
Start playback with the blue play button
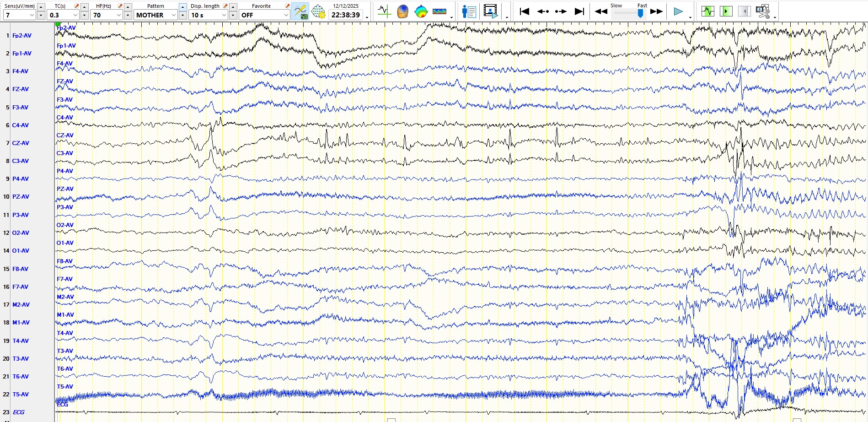(x=678, y=11)
